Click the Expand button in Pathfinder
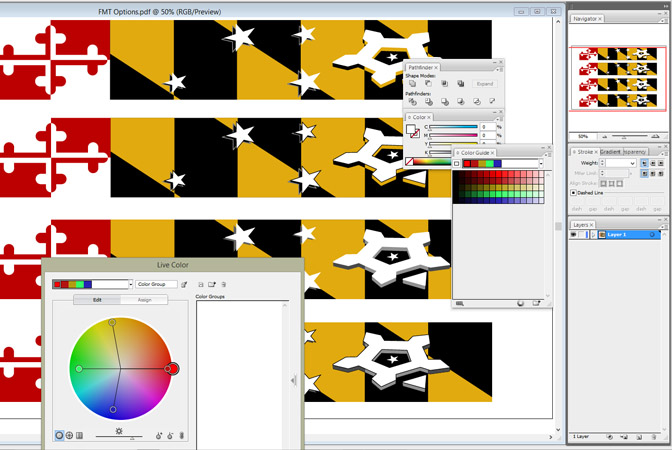This screenshot has height=450, width=672. click(485, 84)
